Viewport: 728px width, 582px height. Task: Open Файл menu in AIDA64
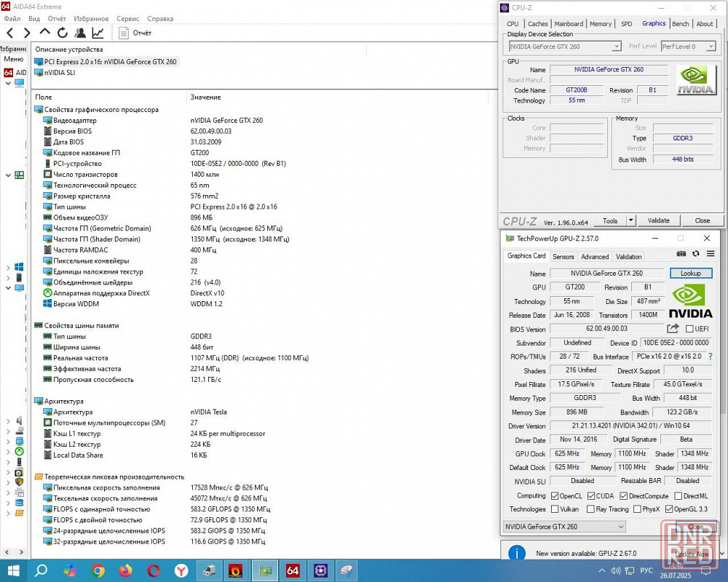click(12, 19)
